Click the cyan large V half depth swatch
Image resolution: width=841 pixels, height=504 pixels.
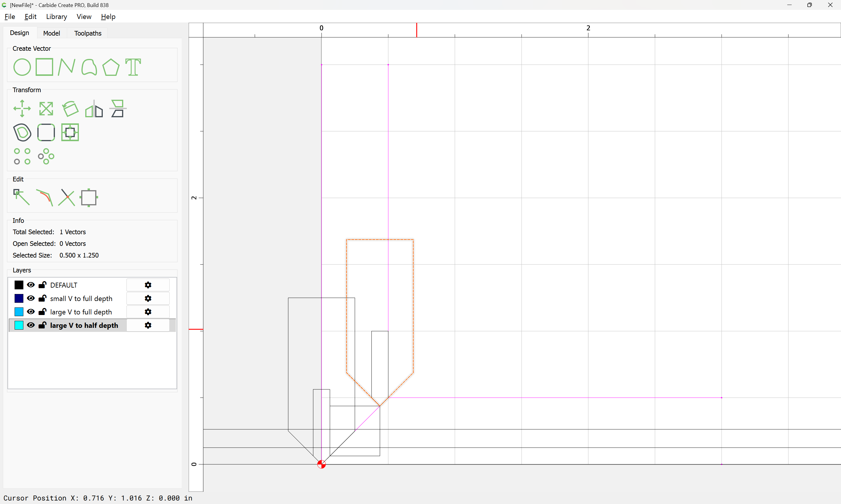click(19, 325)
